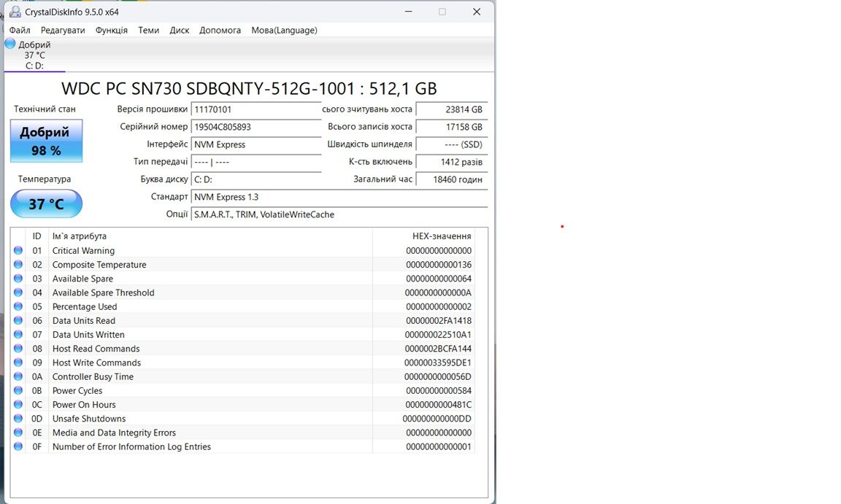Click status orb for Data Units Written row
The height and width of the screenshot is (504, 841).
[x=18, y=334]
